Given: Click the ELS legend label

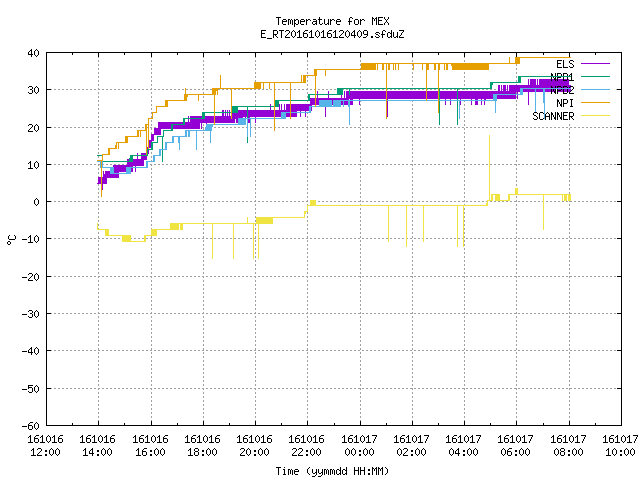Looking at the screenshot, I should click(x=565, y=64).
